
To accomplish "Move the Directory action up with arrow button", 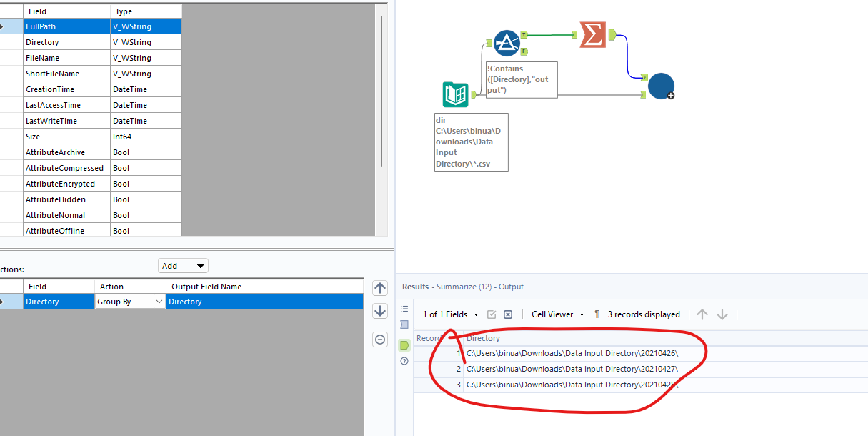I will (380, 287).
